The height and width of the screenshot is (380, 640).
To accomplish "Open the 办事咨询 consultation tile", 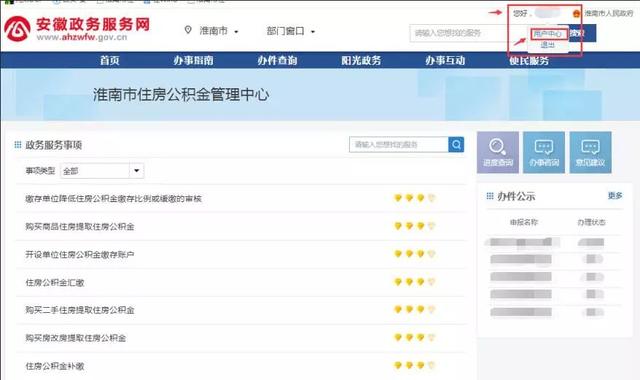I will 544,152.
